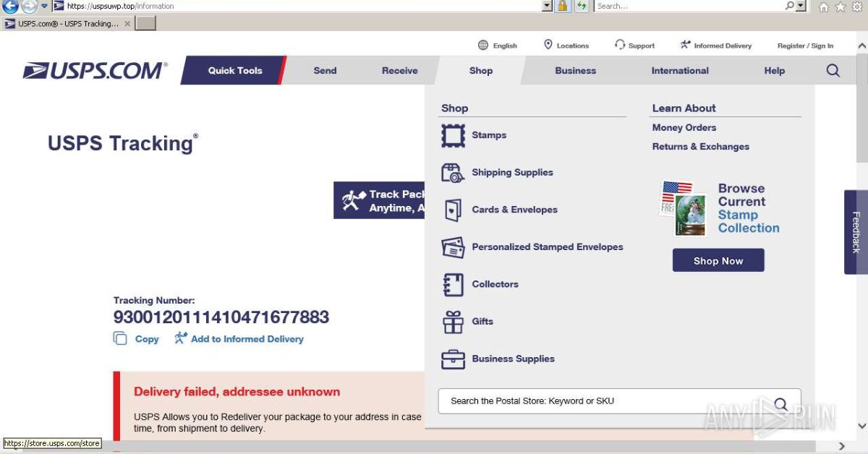Open the Returns & Exchanges link

click(700, 147)
